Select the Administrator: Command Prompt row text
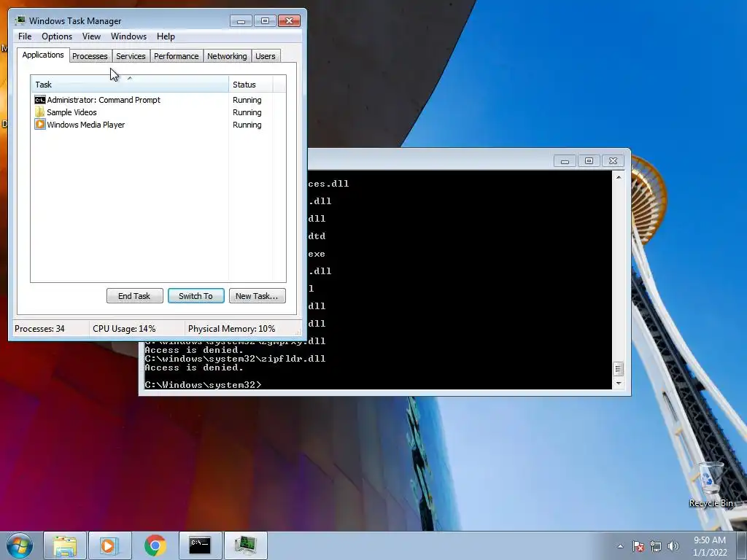The width and height of the screenshot is (747, 560). 104,100
